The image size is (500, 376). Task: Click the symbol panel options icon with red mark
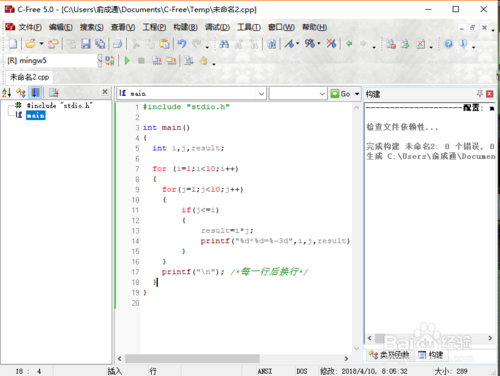tap(53, 92)
